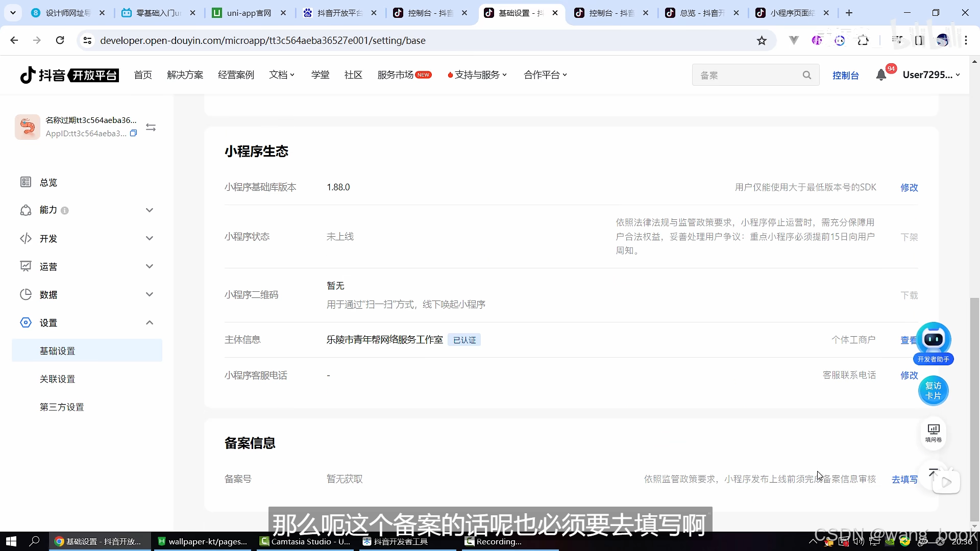Click the mini program avatar thumbnail
980x551 pixels.
(28, 127)
